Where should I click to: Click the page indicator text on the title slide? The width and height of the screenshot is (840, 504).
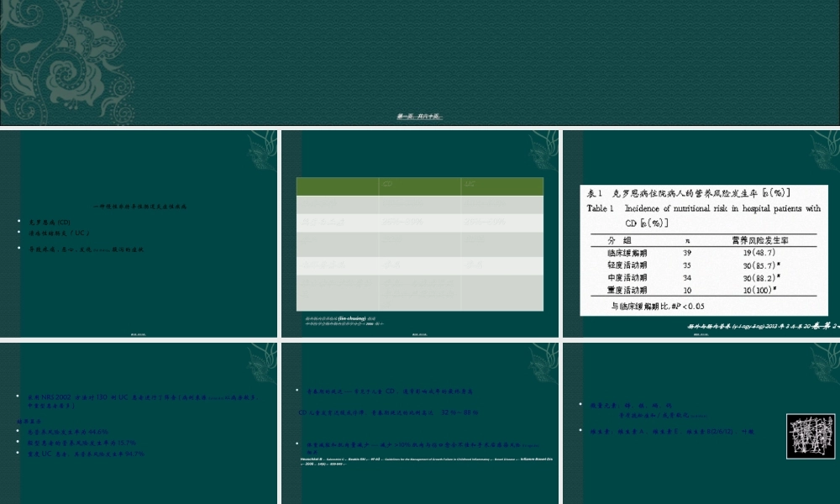click(x=419, y=117)
